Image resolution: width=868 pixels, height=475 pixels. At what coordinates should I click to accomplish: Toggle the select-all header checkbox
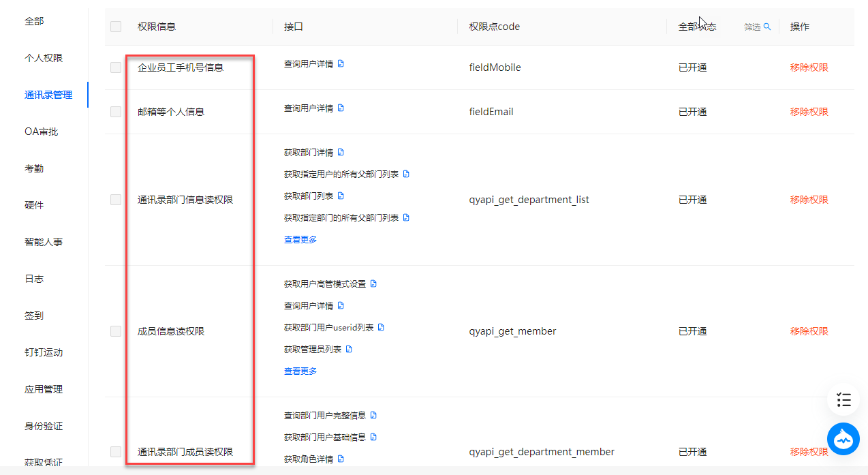click(x=116, y=27)
